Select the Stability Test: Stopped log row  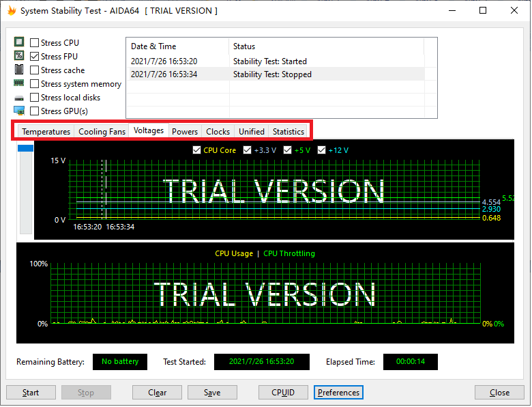click(x=273, y=74)
